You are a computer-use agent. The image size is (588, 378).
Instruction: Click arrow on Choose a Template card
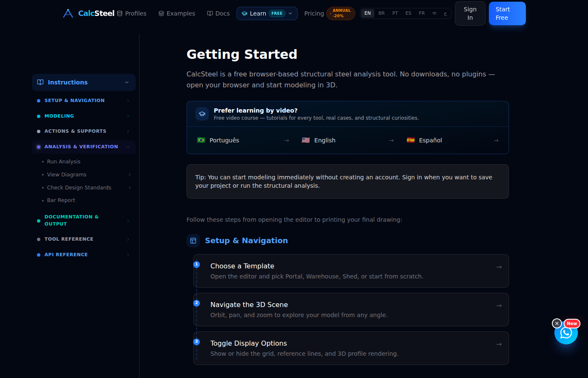tap(499, 267)
